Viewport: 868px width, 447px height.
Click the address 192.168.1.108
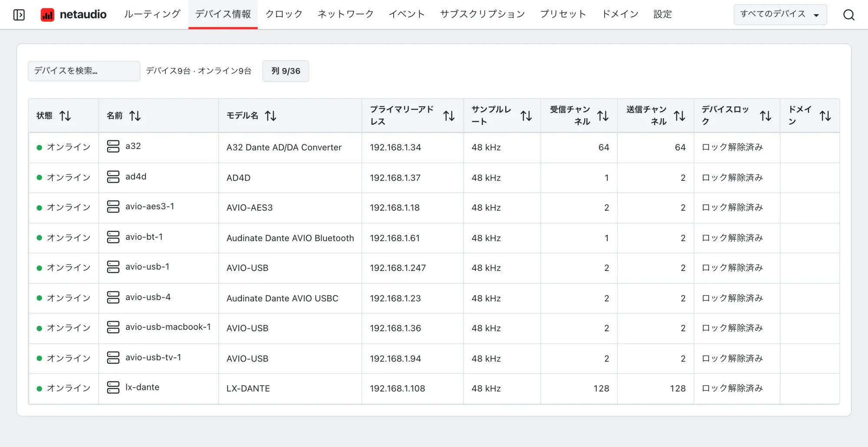click(x=397, y=388)
